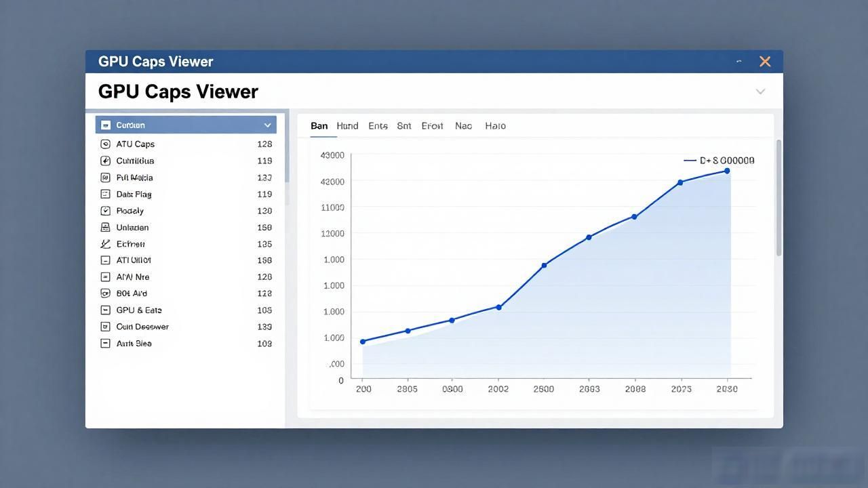Click the Dabt Plag row icon
This screenshot has width=868, height=488.
coord(105,194)
